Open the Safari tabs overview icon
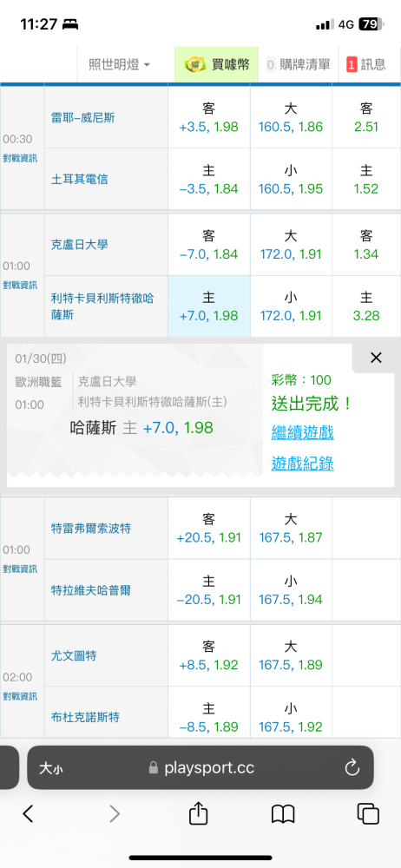The width and height of the screenshot is (401, 868). [368, 814]
